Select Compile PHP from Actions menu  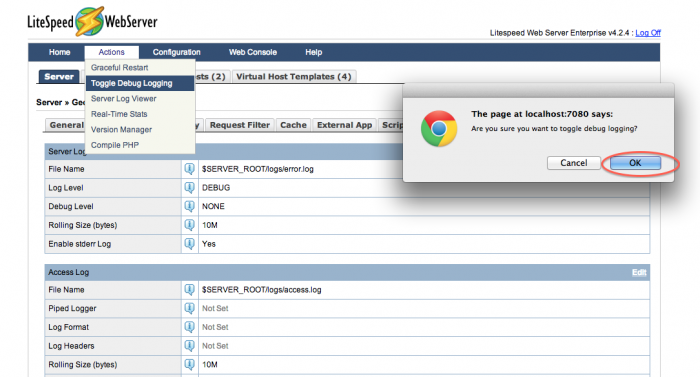[140, 145]
